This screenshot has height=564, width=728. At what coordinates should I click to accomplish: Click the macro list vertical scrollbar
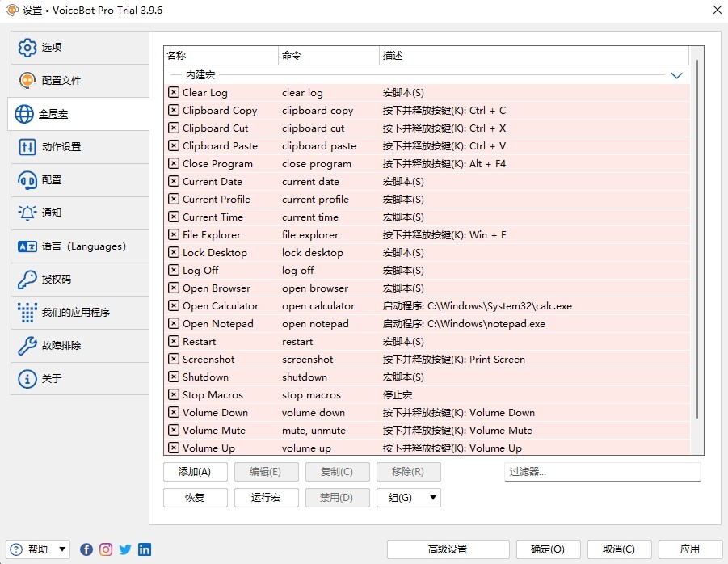click(x=697, y=239)
